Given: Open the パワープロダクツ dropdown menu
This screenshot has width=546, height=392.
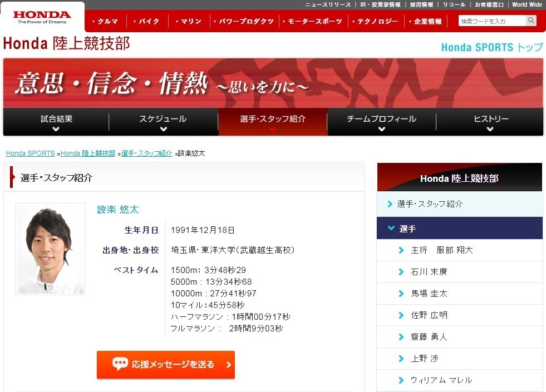Looking at the screenshot, I should tap(244, 22).
